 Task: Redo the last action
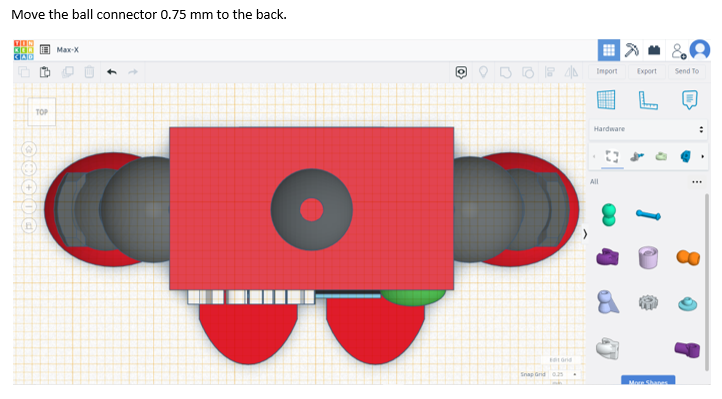[x=133, y=72]
